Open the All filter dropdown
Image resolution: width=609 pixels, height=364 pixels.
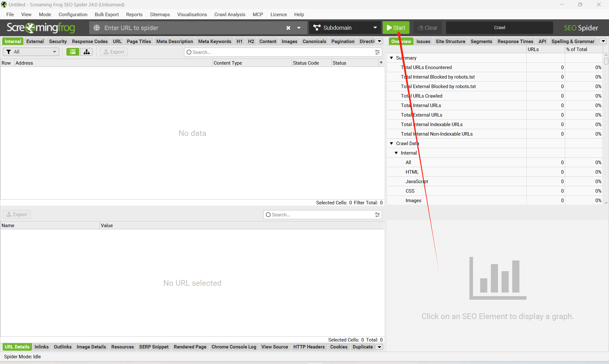tap(31, 52)
